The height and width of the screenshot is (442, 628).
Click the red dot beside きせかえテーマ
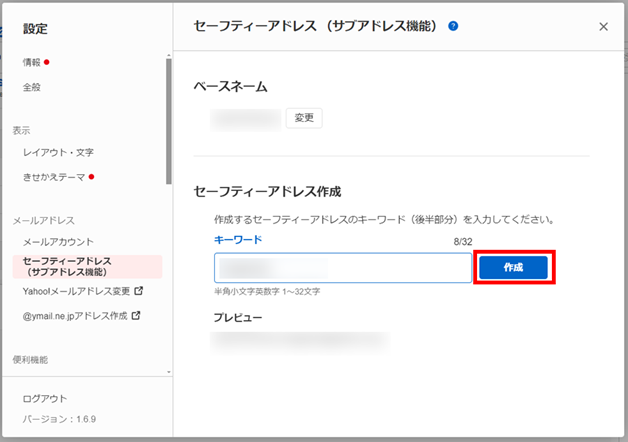coord(91,177)
